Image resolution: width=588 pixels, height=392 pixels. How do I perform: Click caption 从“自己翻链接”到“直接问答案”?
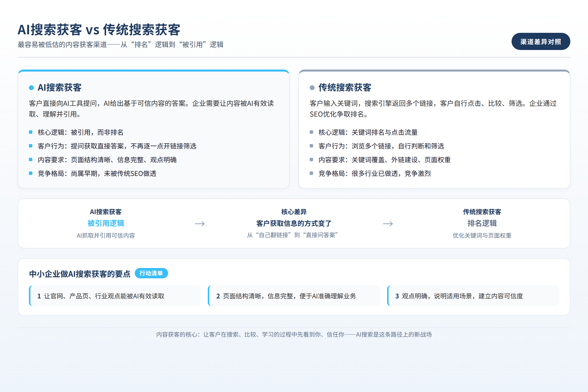click(293, 235)
